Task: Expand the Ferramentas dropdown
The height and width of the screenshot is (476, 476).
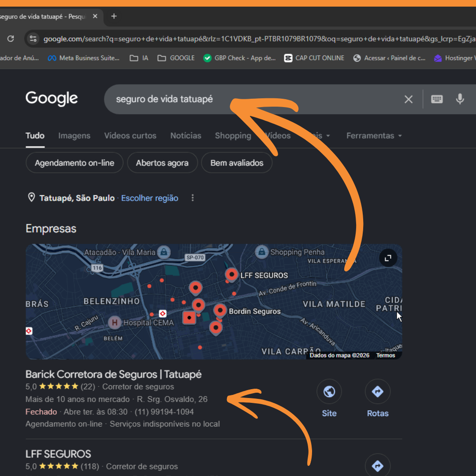Action: pyautogui.click(x=374, y=136)
